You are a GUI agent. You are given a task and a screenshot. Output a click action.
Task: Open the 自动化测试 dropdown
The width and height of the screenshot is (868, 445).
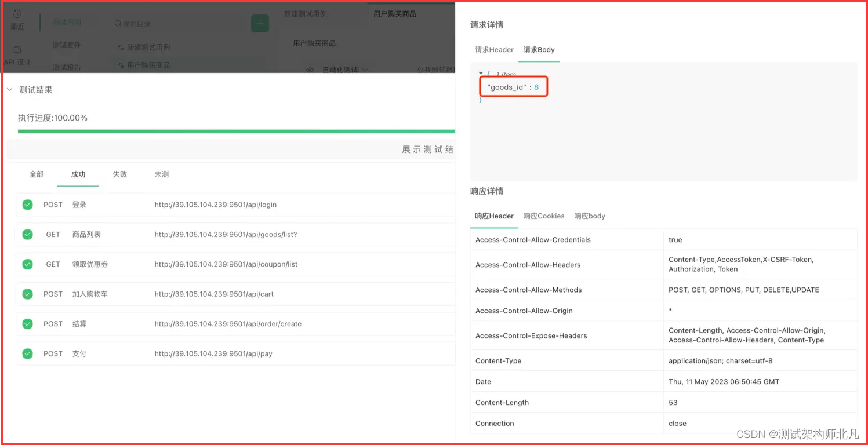346,70
